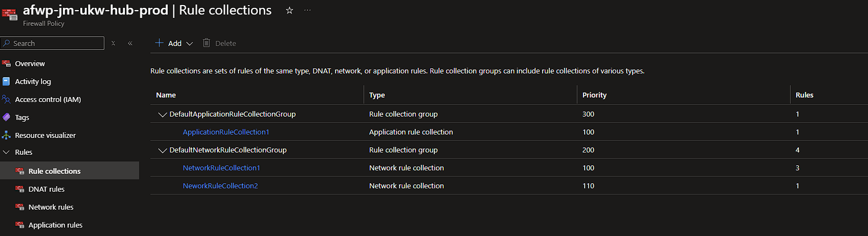The width and height of the screenshot is (868, 236).
Task: Collapse DefaultApplicationRuleCollectionGroup row
Action: pyautogui.click(x=163, y=114)
